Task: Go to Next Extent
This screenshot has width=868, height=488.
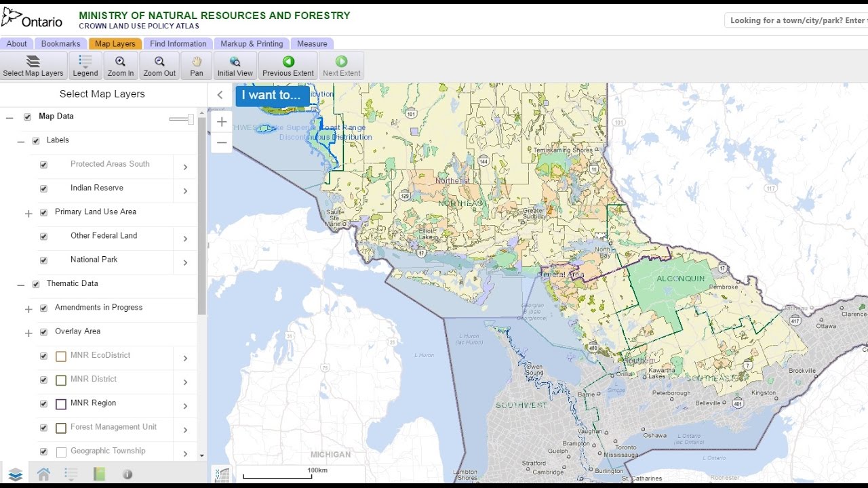Action: (x=342, y=66)
